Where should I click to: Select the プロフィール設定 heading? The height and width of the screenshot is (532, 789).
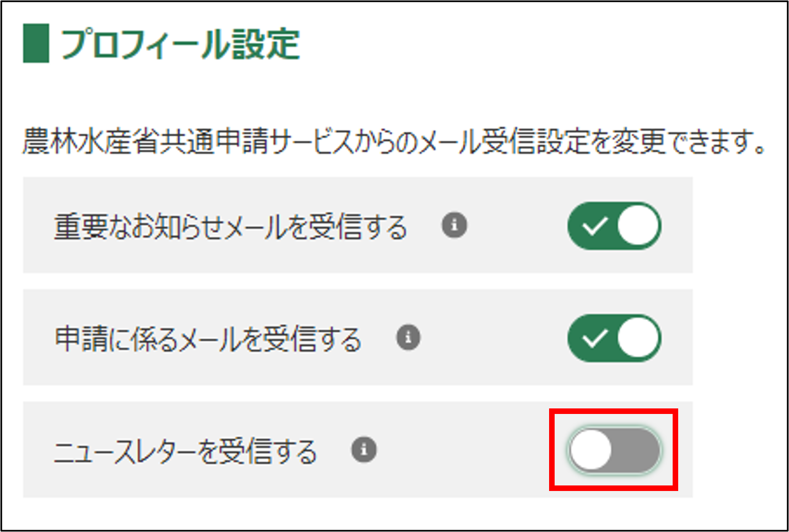click(180, 44)
